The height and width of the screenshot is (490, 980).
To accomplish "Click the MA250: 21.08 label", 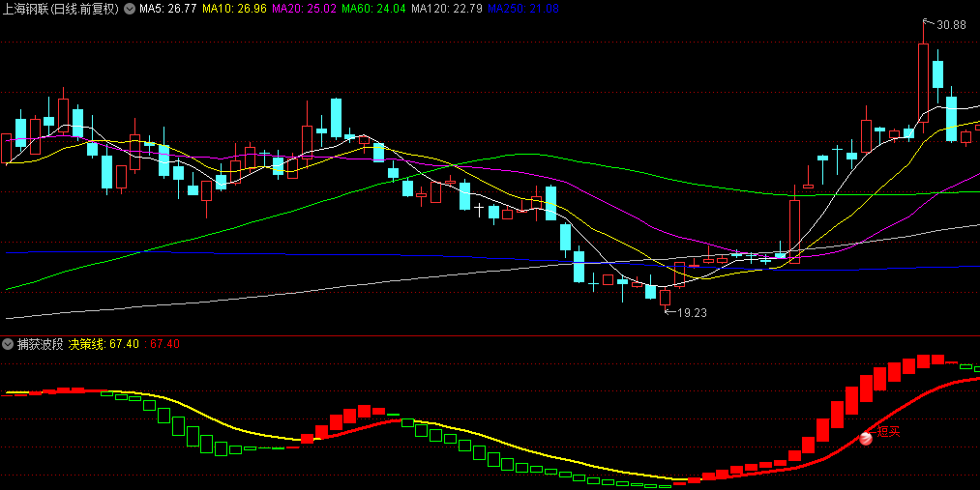I will coord(523,9).
